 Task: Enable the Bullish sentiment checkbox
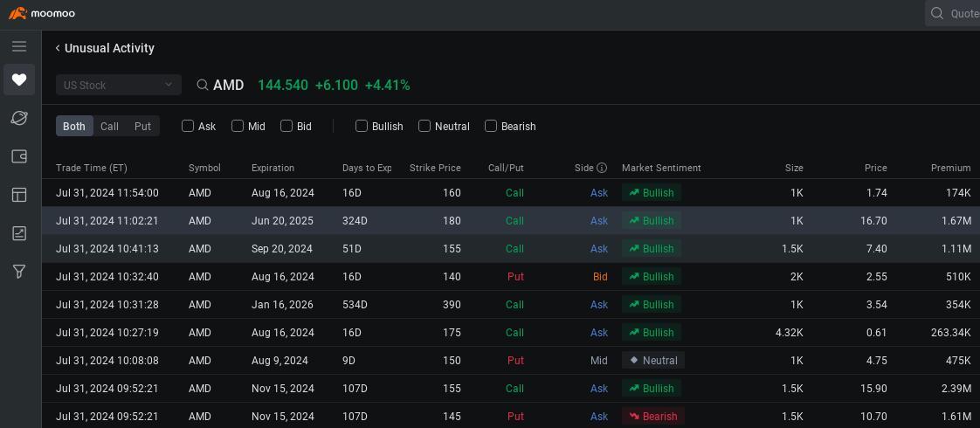(x=362, y=126)
